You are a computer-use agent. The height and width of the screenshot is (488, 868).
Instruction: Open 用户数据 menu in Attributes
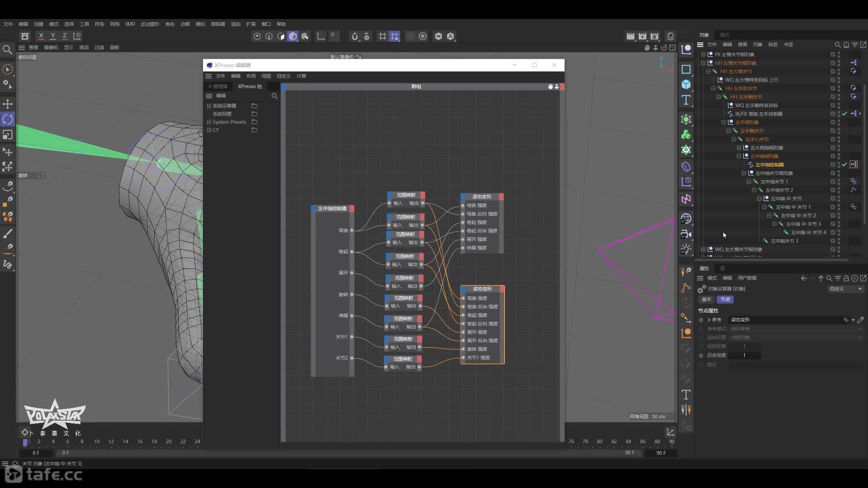tap(747, 278)
